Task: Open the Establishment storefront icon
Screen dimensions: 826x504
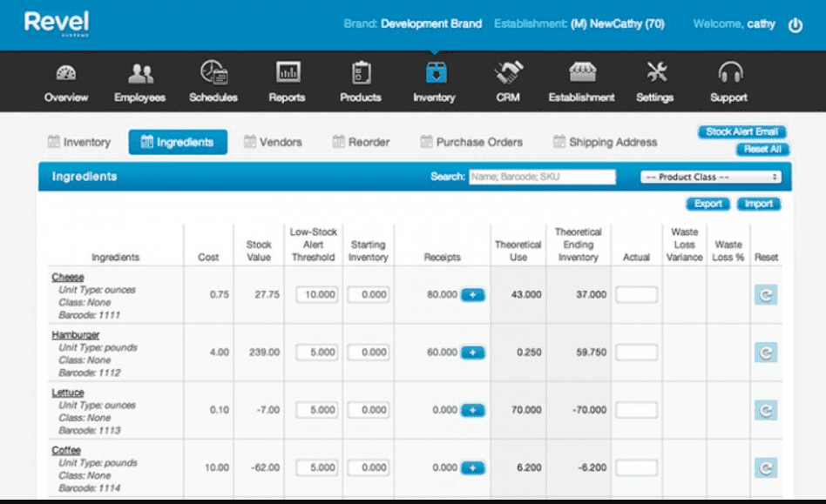Action: (581, 72)
